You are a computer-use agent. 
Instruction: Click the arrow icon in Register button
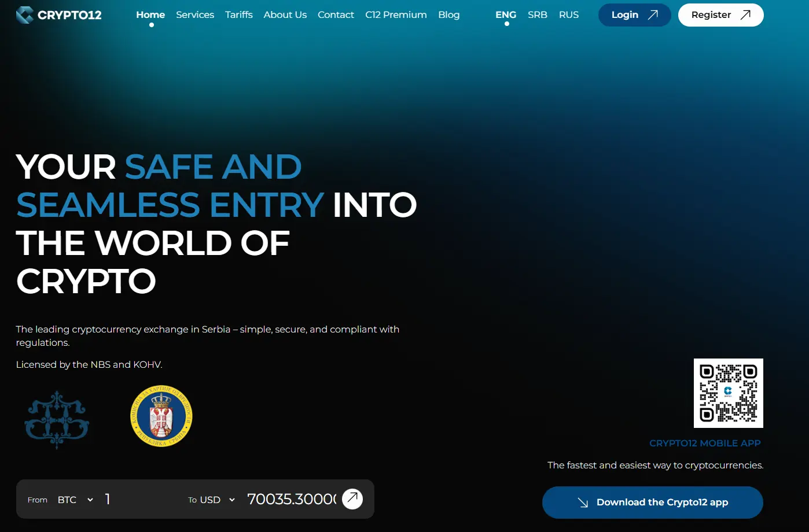(x=745, y=15)
